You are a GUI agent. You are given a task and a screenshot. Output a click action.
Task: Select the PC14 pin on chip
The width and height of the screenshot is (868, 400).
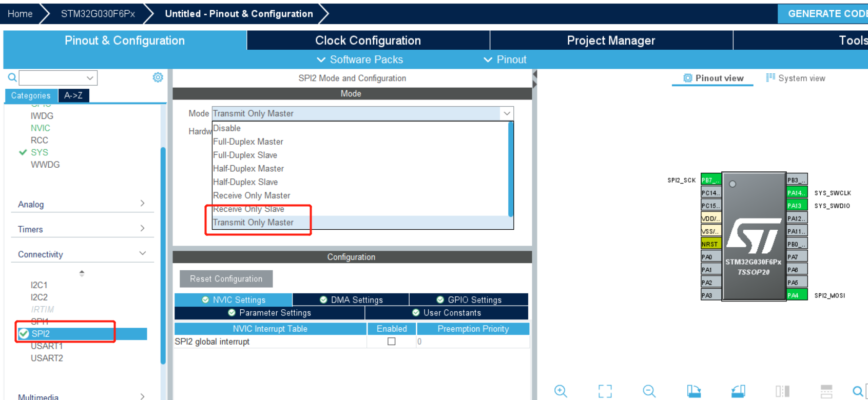tap(711, 193)
